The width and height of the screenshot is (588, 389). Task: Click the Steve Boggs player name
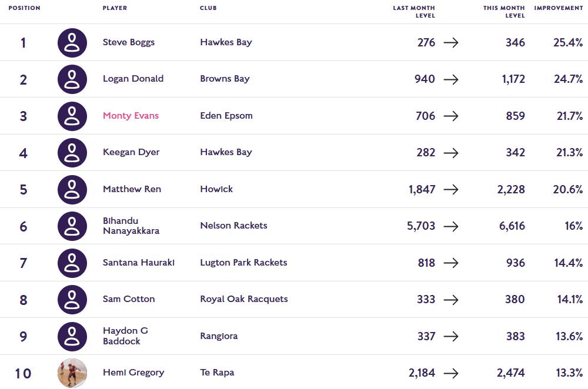128,42
